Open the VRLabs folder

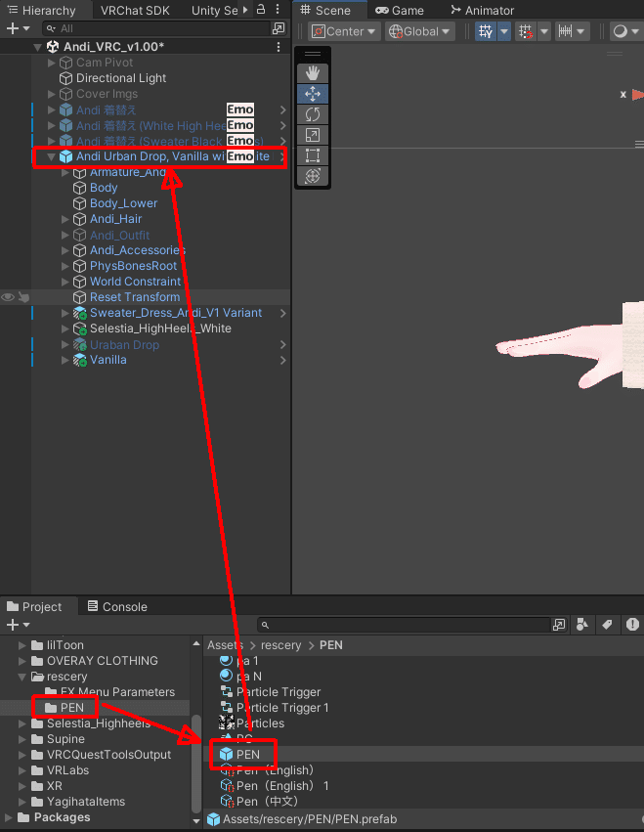[x=67, y=770]
